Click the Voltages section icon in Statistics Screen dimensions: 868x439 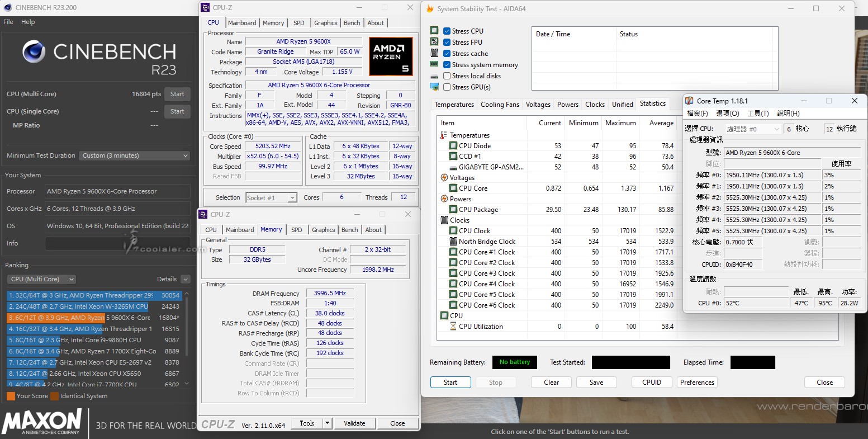[444, 178]
